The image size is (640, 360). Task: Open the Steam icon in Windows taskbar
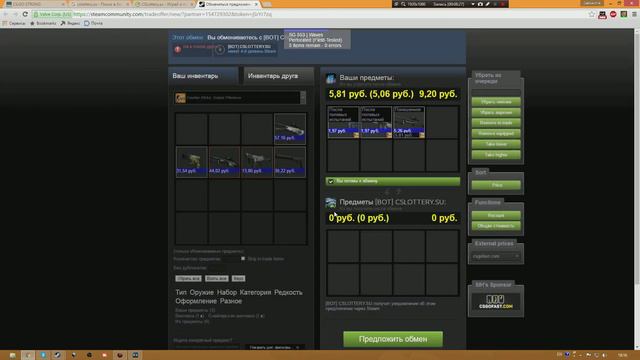click(x=57, y=355)
